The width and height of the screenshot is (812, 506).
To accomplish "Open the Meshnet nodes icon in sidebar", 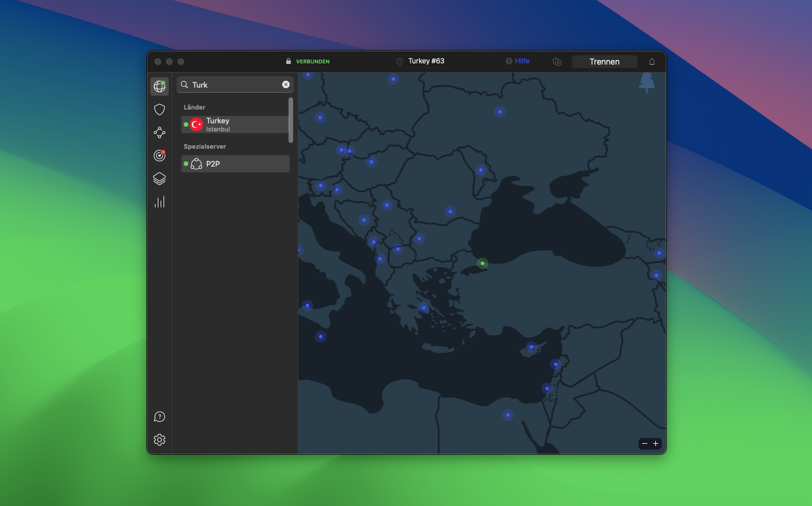I will pos(160,133).
